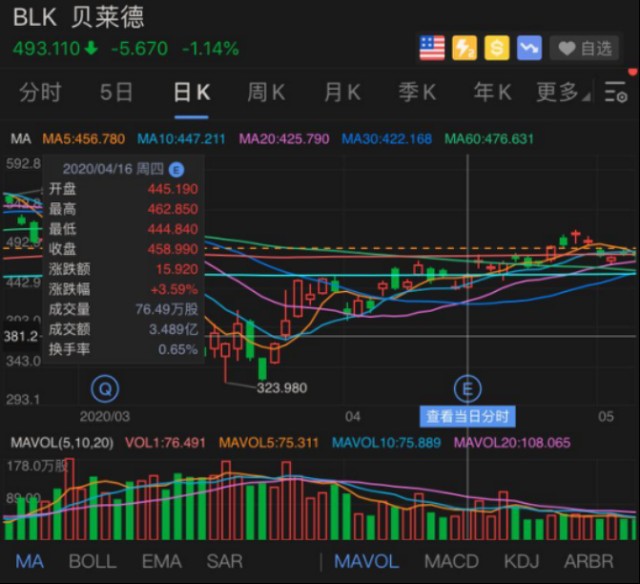Tap the 2020/04/16 周四 date header
640x584 pixels.
pos(113,169)
